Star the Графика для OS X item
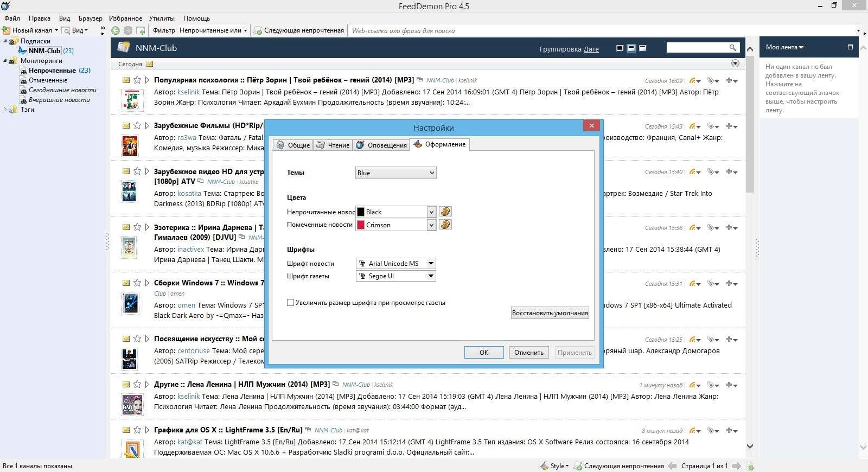This screenshot has height=472, width=868. click(x=137, y=430)
